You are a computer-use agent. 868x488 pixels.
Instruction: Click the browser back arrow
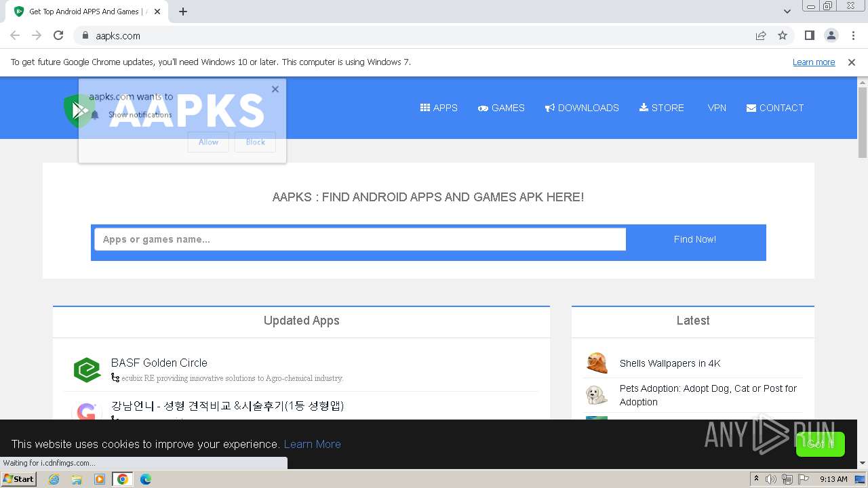(x=15, y=35)
